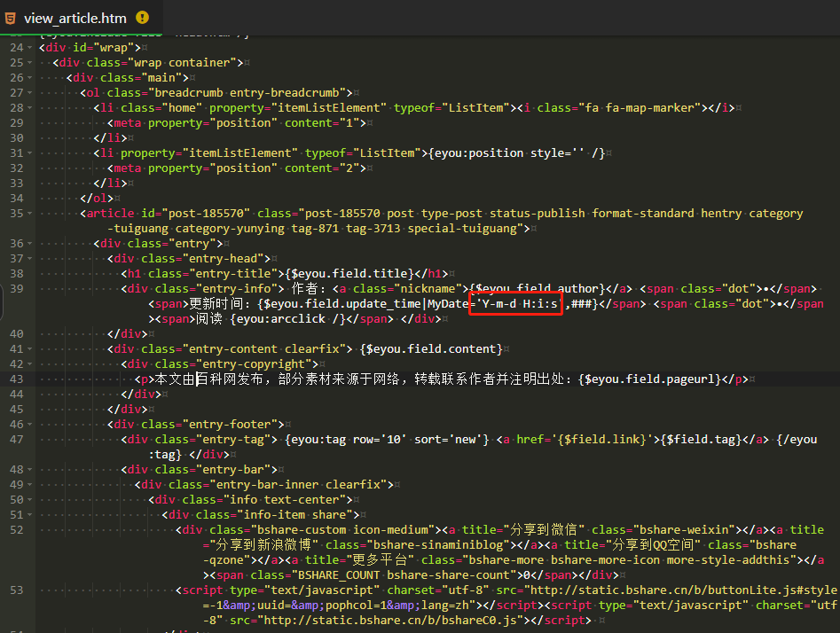840x633 pixels.
Task: Click the HTML5 file icon on the tab
Action: point(10,18)
